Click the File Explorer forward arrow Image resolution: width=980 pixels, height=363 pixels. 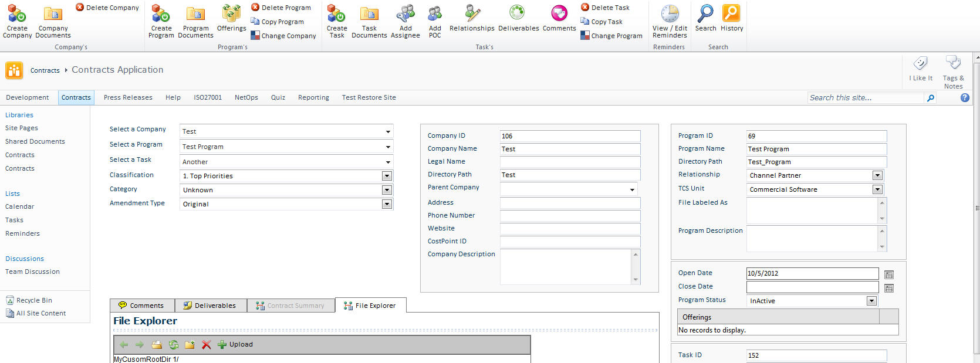point(140,345)
